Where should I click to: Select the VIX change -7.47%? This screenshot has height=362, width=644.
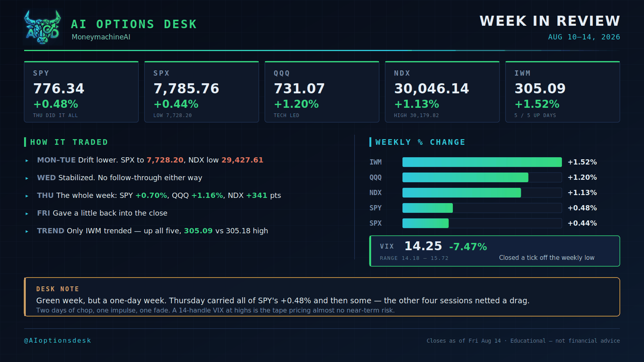point(468,247)
